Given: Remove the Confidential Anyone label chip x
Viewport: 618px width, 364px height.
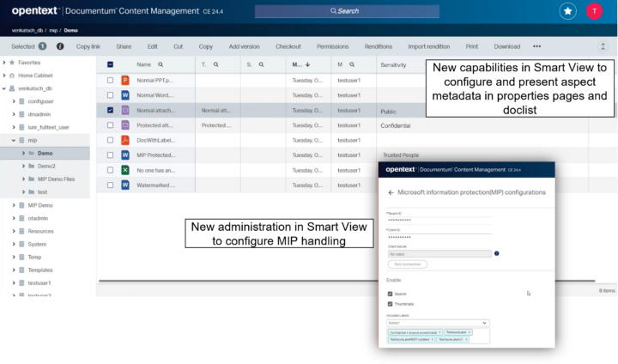Looking at the screenshot, I should click(439, 332).
